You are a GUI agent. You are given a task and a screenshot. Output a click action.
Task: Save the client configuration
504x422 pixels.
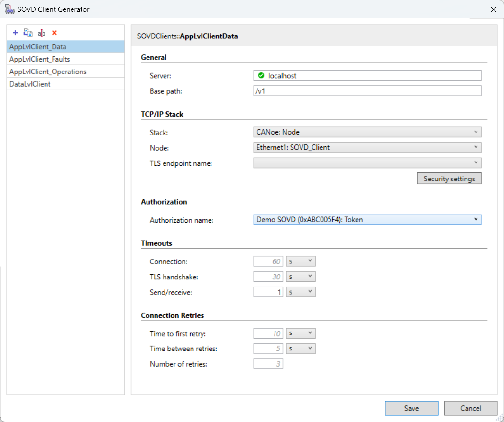tap(412, 408)
